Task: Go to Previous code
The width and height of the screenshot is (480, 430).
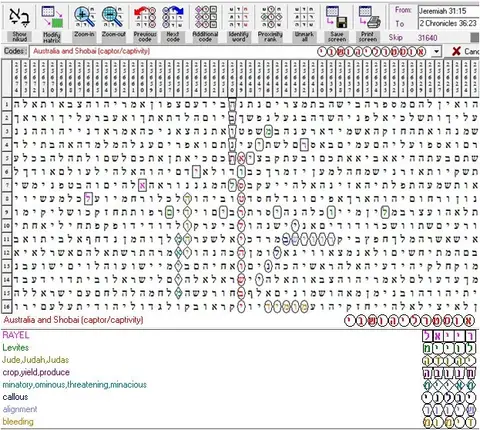Action: [145, 18]
